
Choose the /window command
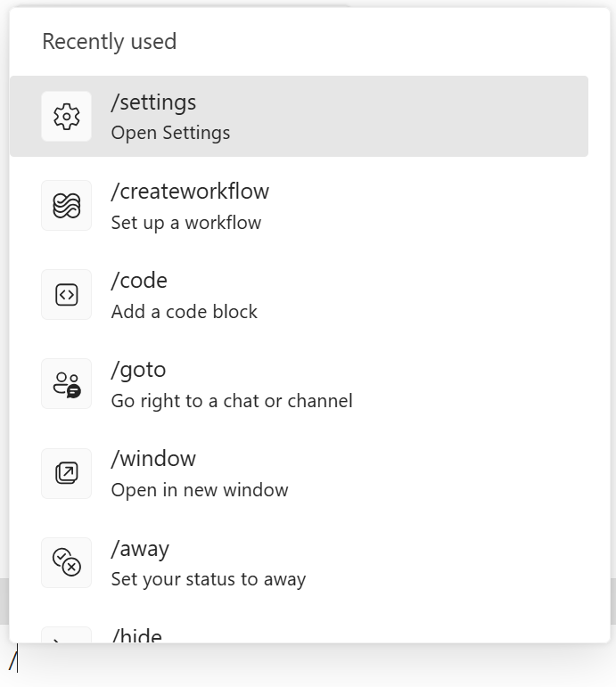coord(153,459)
